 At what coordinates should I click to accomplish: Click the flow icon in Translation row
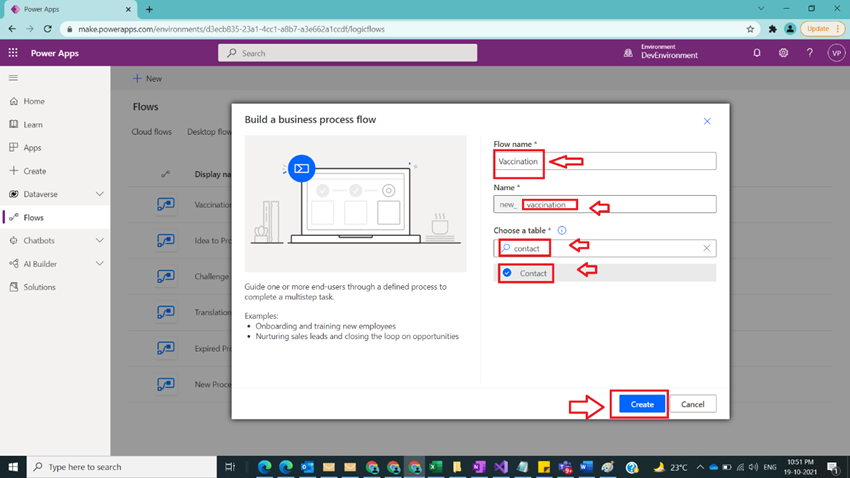coord(166,312)
